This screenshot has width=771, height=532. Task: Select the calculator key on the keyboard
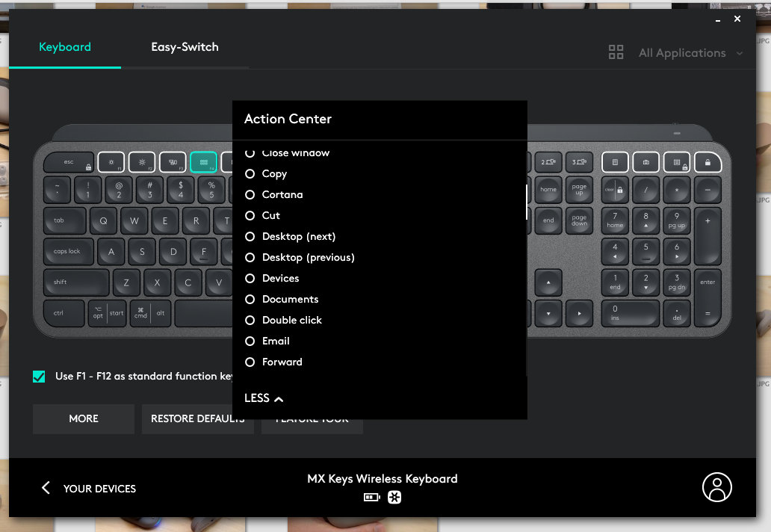pyautogui.click(x=615, y=161)
